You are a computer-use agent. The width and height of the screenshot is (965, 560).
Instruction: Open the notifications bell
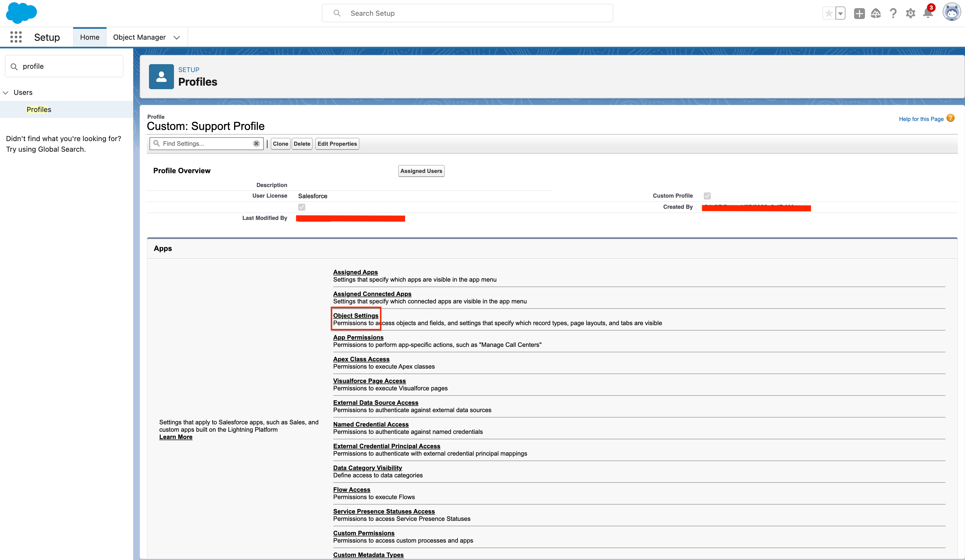tap(928, 13)
